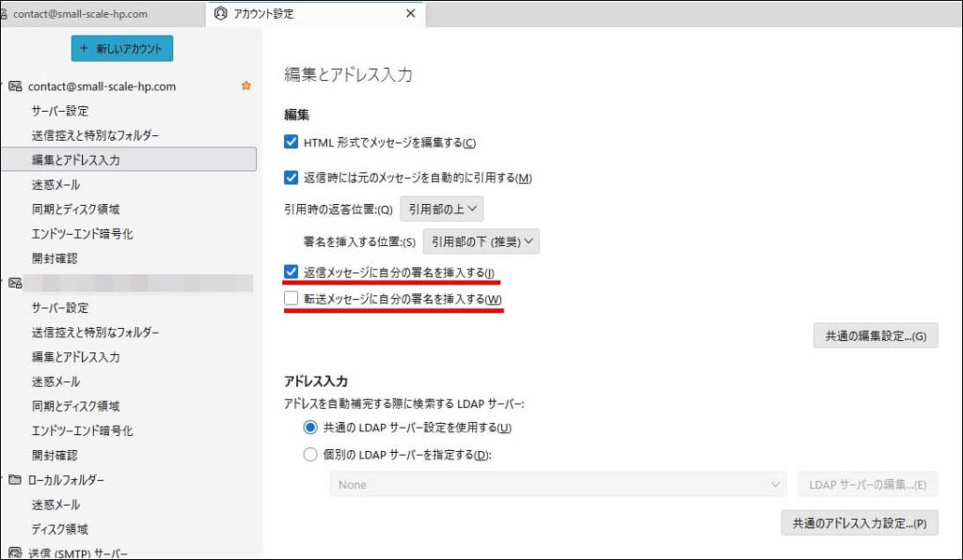Open サーバー設定 under the first account
The image size is (963, 560).
point(60,111)
